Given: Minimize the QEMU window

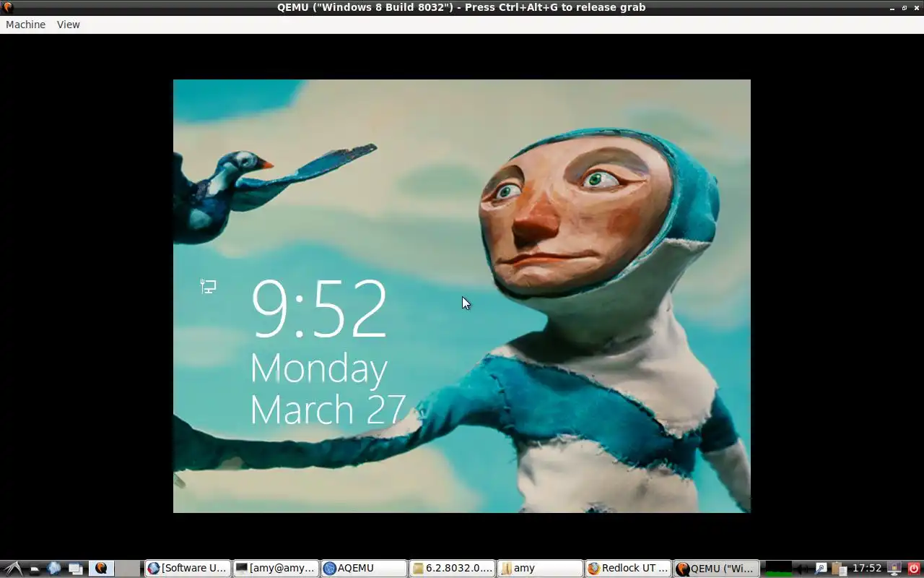Looking at the screenshot, I should coord(892,7).
